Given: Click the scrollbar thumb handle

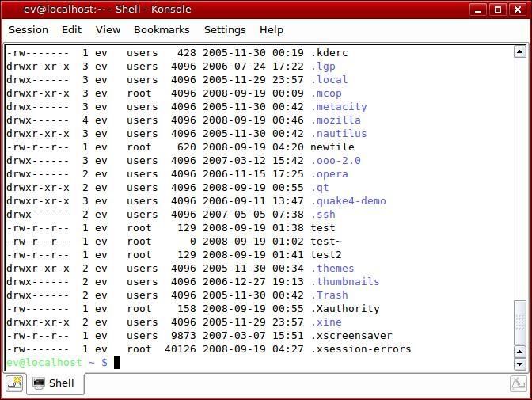Looking at the screenshot, I should [x=520, y=322].
